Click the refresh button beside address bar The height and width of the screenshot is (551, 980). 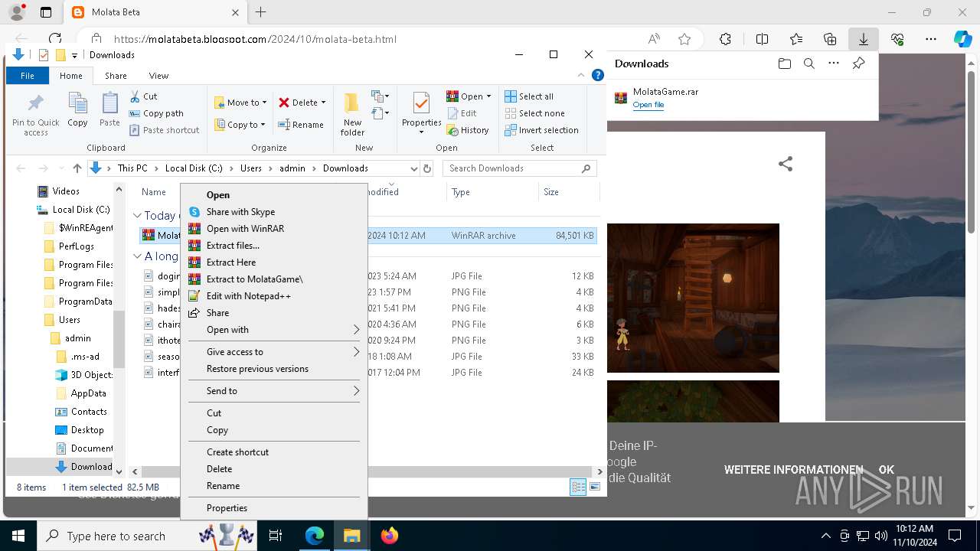pyautogui.click(x=427, y=168)
